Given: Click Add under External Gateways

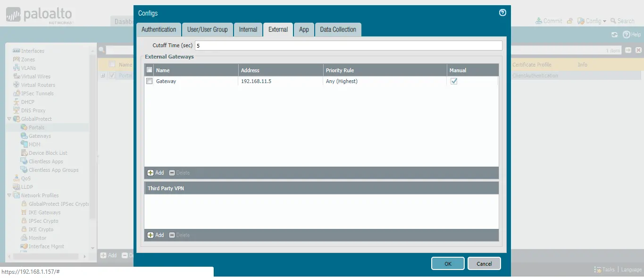Looking at the screenshot, I should [x=156, y=173].
